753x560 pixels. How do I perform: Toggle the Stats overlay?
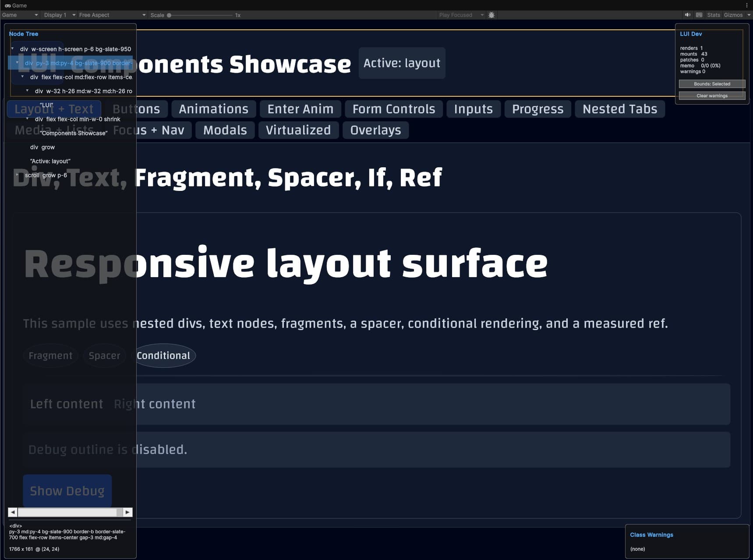[x=714, y=15]
